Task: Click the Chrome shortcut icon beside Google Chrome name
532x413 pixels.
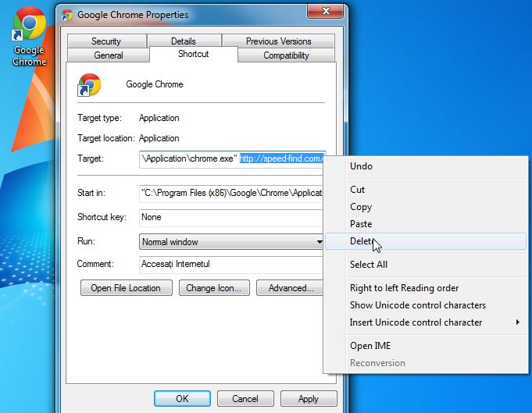Action: click(89, 85)
